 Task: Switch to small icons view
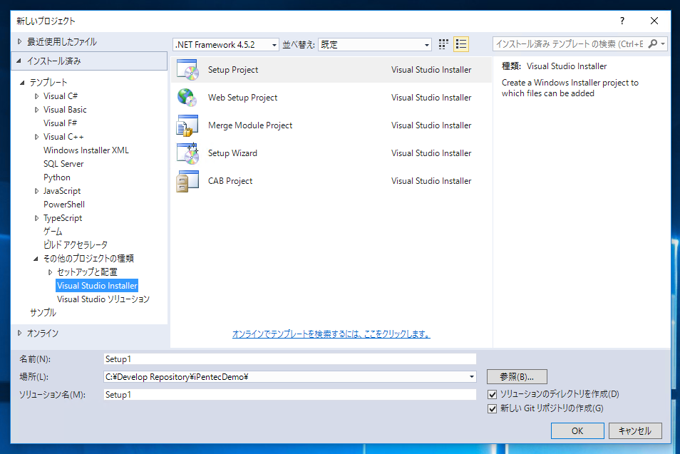(443, 44)
